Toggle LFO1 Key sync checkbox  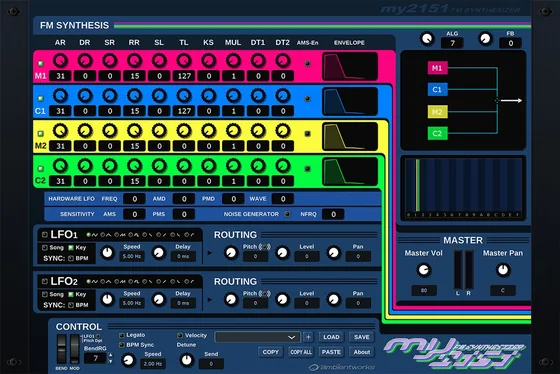coord(71,248)
